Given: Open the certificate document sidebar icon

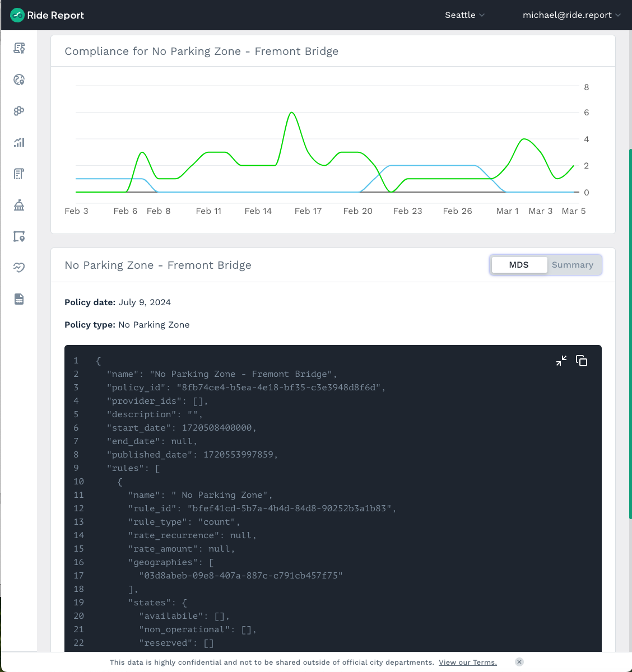Looking at the screenshot, I should [19, 48].
